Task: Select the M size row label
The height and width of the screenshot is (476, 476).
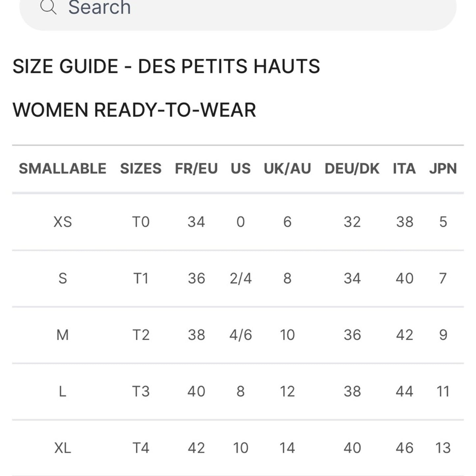Action: point(63,335)
